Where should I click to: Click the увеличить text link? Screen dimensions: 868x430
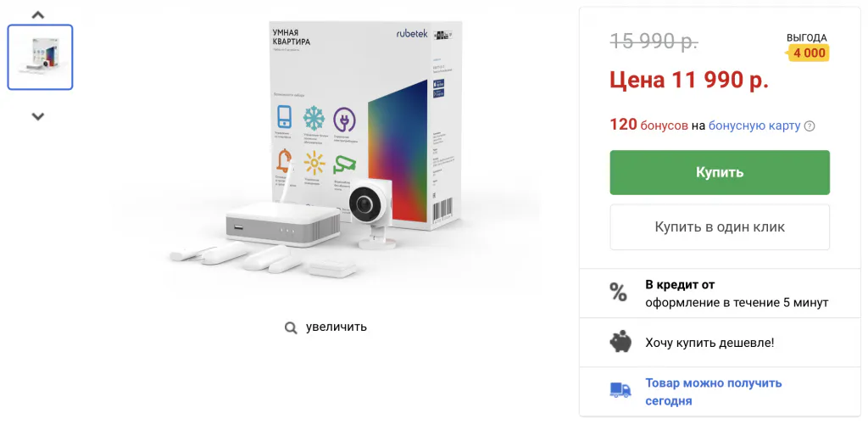click(336, 327)
